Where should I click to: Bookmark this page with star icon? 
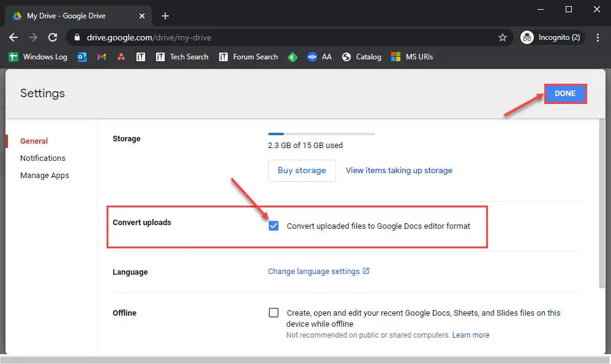[x=502, y=37]
